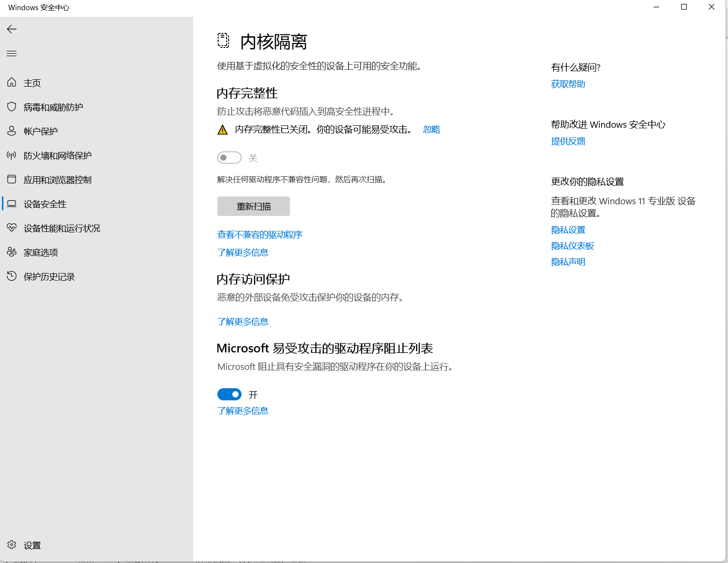Disable Microsoft 易受攻击的驱动程序阻止列表
The height and width of the screenshot is (563, 728).
tap(229, 394)
